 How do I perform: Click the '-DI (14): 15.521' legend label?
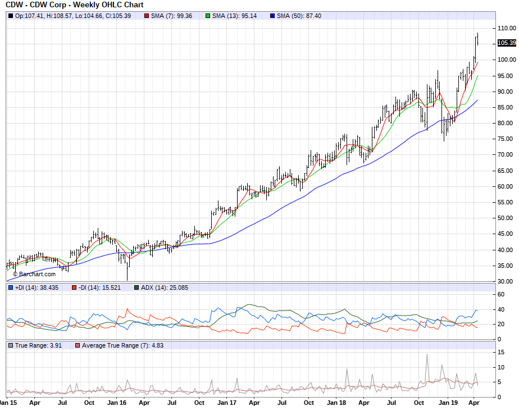click(x=99, y=288)
